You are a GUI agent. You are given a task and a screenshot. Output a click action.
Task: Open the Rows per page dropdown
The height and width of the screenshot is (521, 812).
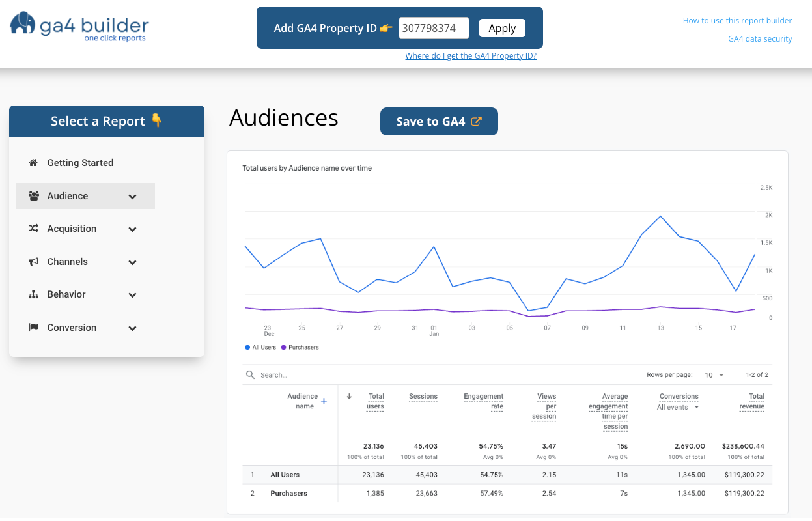click(714, 375)
